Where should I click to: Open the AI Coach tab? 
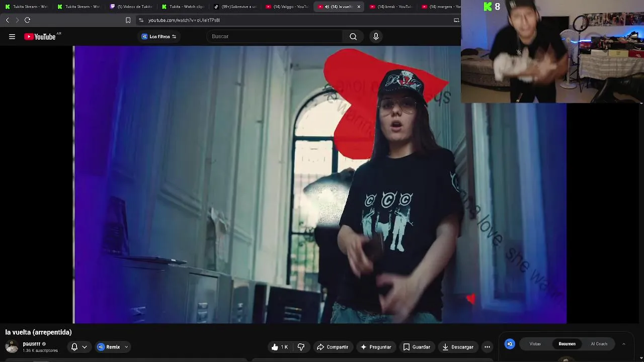click(599, 344)
